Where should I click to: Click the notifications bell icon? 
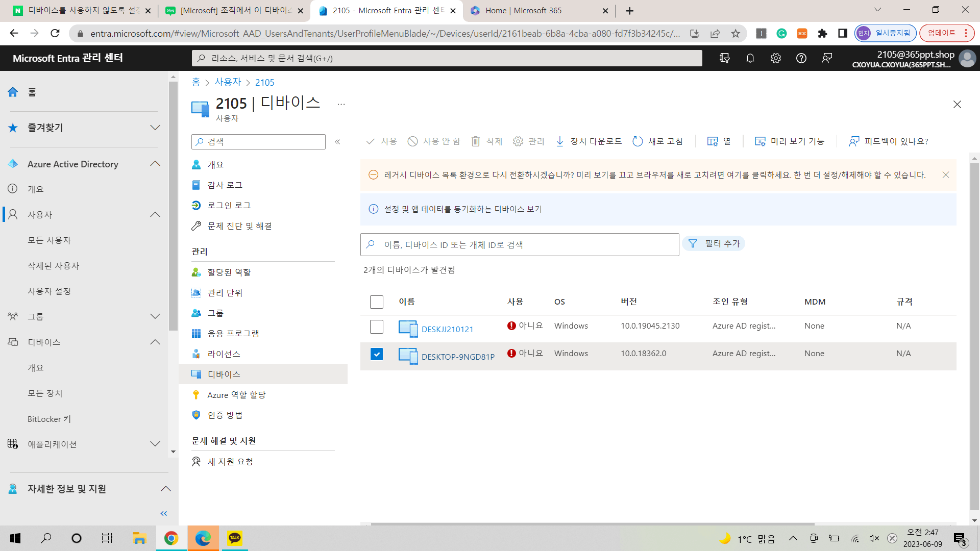(x=750, y=58)
